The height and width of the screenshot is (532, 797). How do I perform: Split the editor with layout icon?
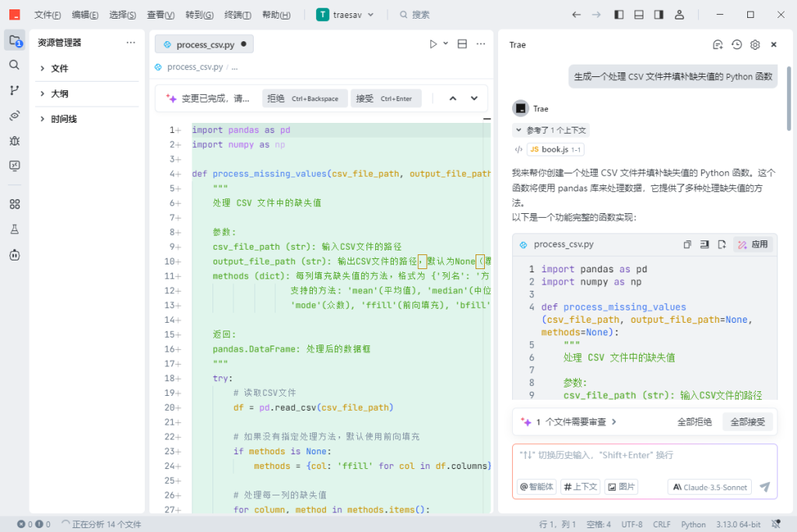pyautogui.click(x=462, y=44)
